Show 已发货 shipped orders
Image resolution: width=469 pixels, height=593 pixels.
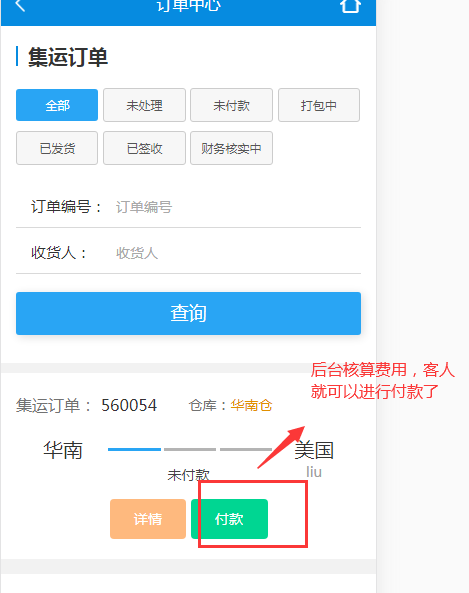[57, 148]
